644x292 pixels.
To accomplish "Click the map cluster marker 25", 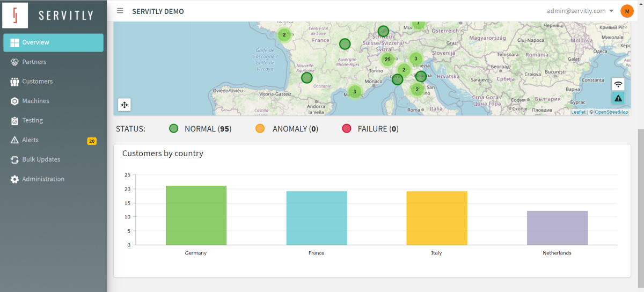I will point(387,59).
